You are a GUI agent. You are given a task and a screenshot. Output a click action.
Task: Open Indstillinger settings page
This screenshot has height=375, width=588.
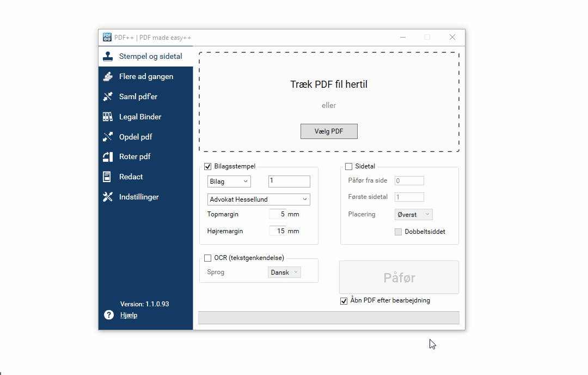(x=146, y=197)
